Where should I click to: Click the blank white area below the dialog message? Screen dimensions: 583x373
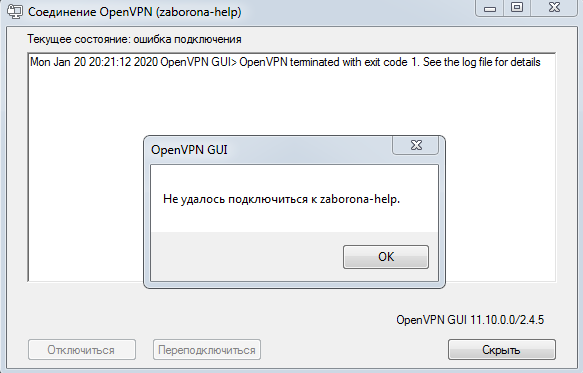[294, 220]
